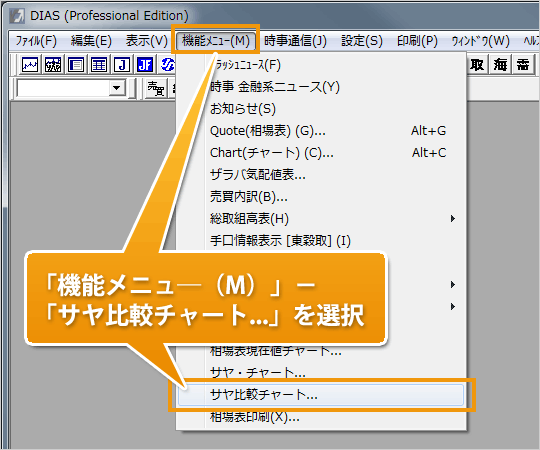This screenshot has height=450, width=540.
Task: Open the ファイル(F) menu
Action: 36,41
